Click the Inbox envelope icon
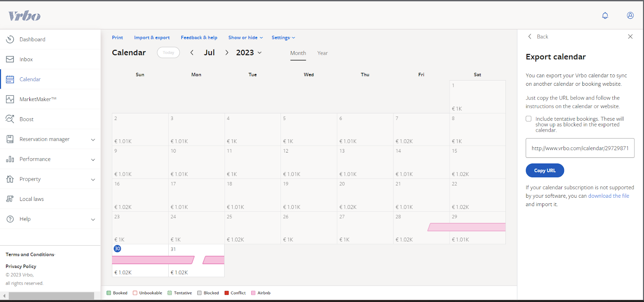644x302 pixels. pyautogui.click(x=10, y=59)
